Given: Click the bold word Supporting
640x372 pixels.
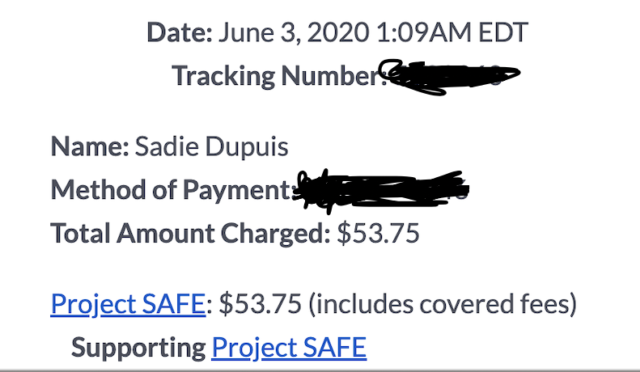Looking at the screenshot, I should pos(138,348).
